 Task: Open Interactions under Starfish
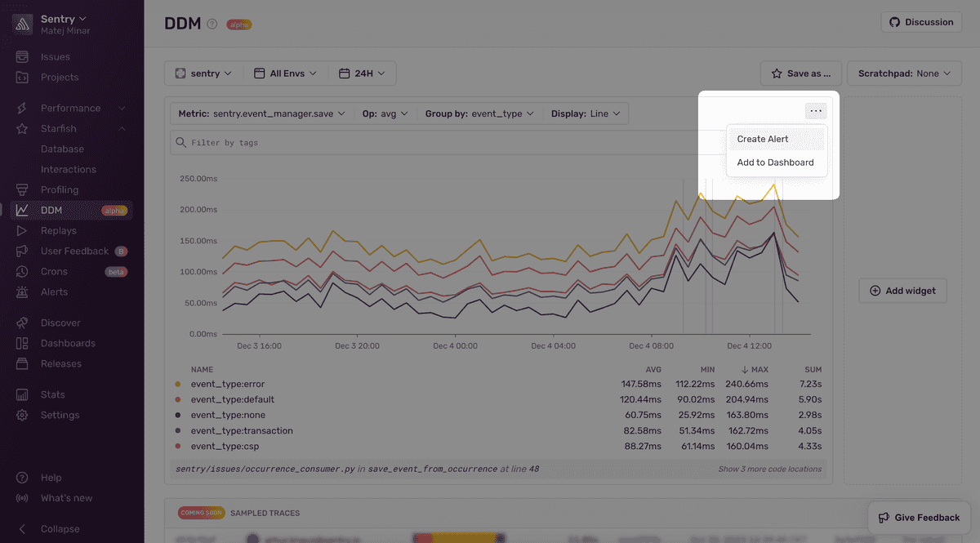click(x=69, y=170)
